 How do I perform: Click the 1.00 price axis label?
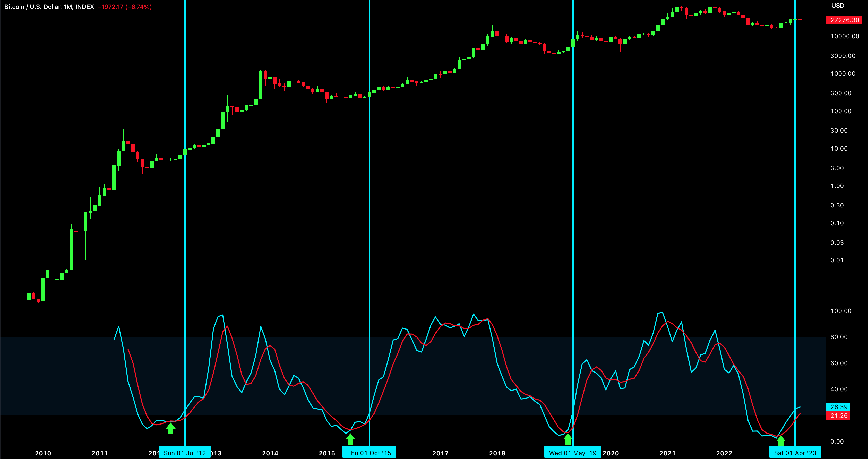pyautogui.click(x=837, y=186)
